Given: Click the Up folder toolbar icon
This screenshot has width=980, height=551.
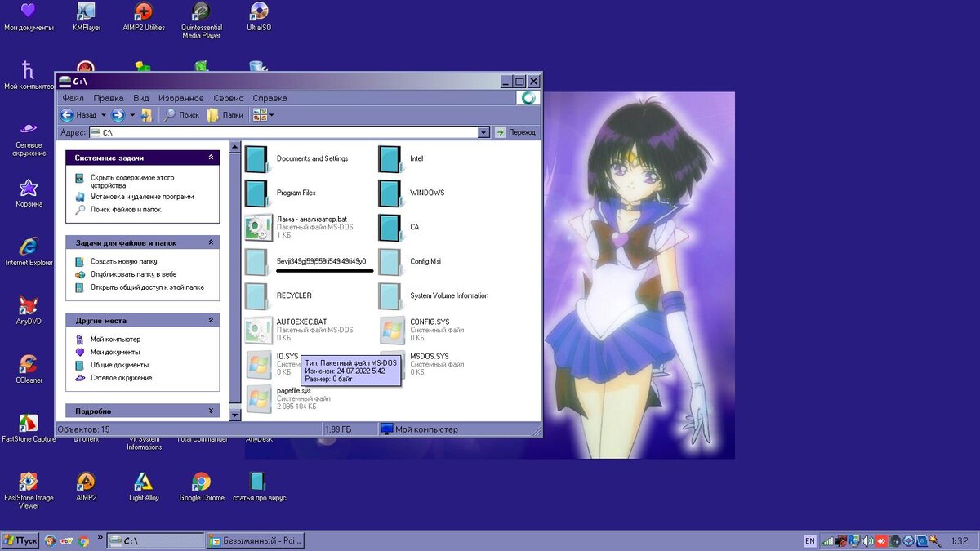Looking at the screenshot, I should 146,115.
